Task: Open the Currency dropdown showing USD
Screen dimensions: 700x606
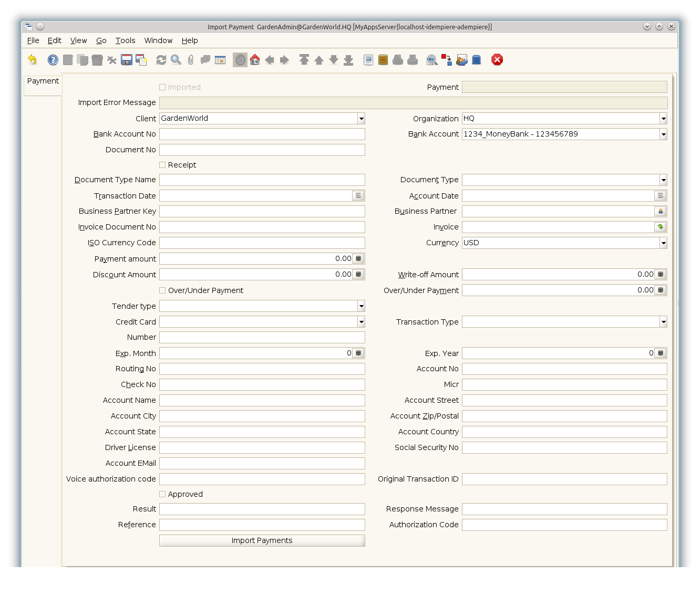Action: coord(663,243)
